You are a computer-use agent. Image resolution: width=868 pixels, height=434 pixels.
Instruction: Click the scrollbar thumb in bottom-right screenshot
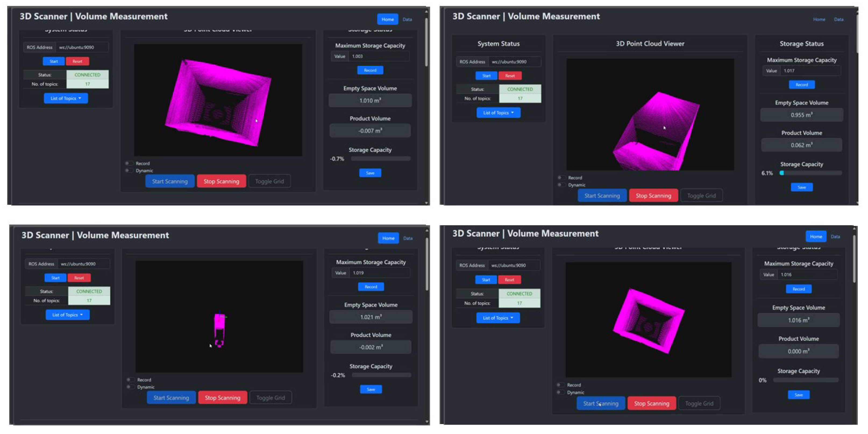pos(854,259)
